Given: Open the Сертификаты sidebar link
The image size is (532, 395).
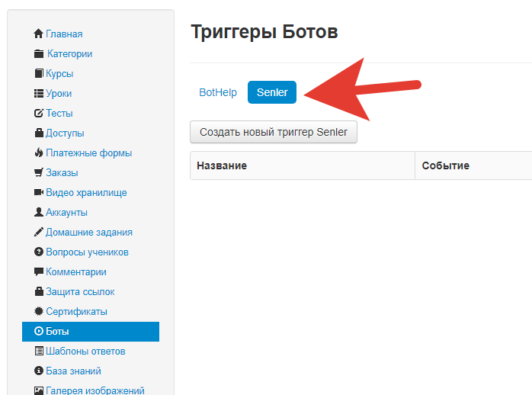Looking at the screenshot, I should [76, 312].
